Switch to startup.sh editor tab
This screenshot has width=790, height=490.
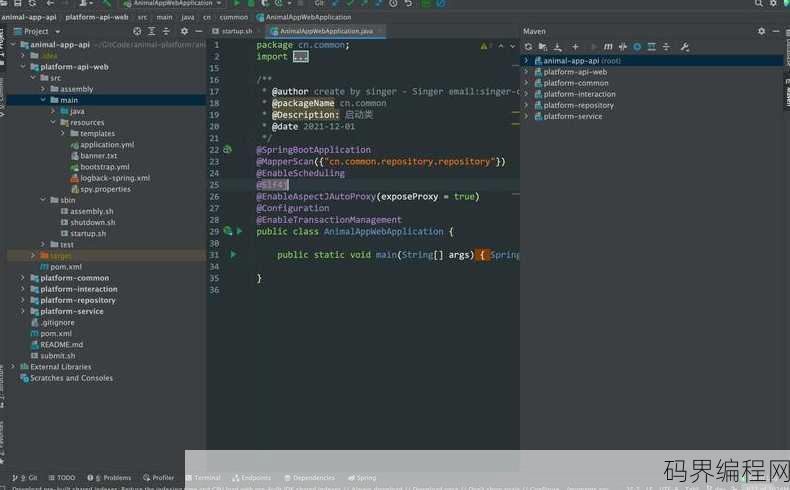(232, 31)
